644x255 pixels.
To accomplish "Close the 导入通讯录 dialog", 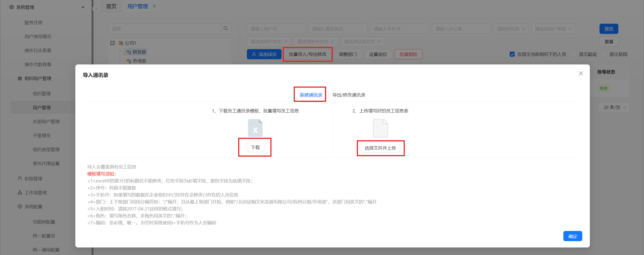I will [581, 73].
